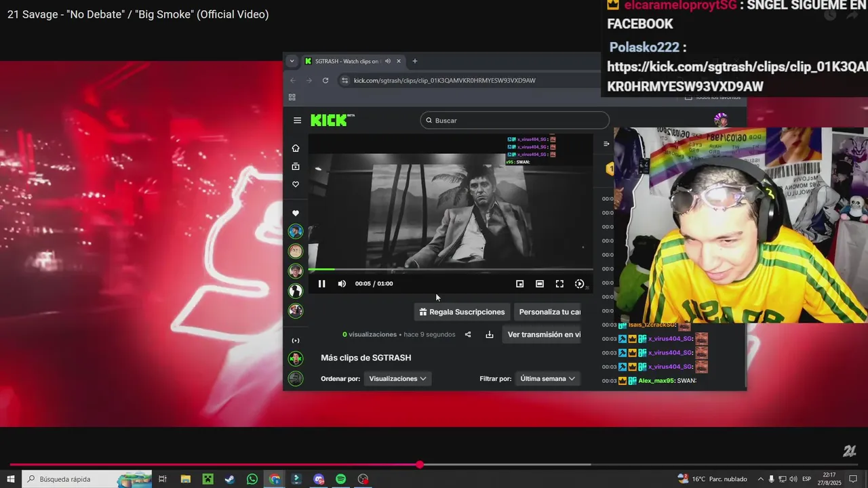Open the ESP language selector
The width and height of the screenshot is (868, 488).
click(807, 479)
